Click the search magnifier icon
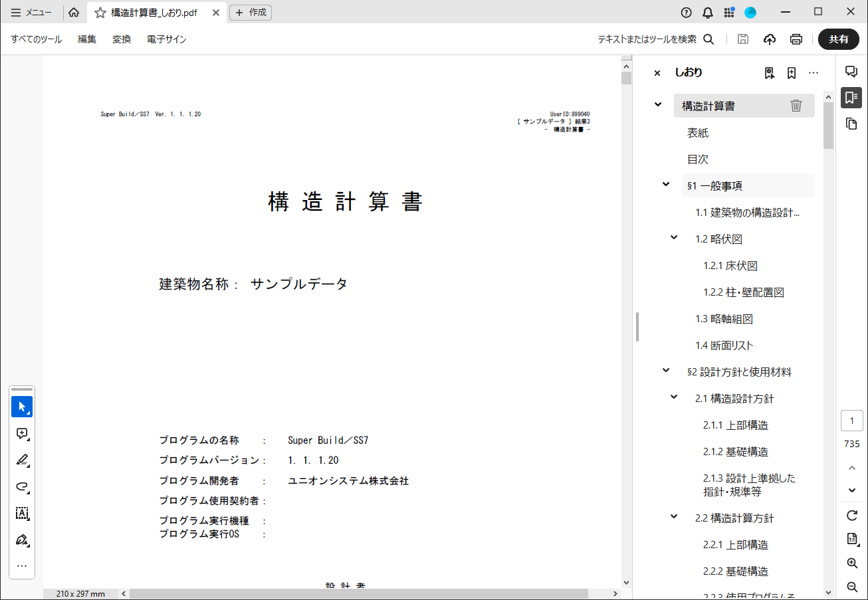 (x=708, y=39)
